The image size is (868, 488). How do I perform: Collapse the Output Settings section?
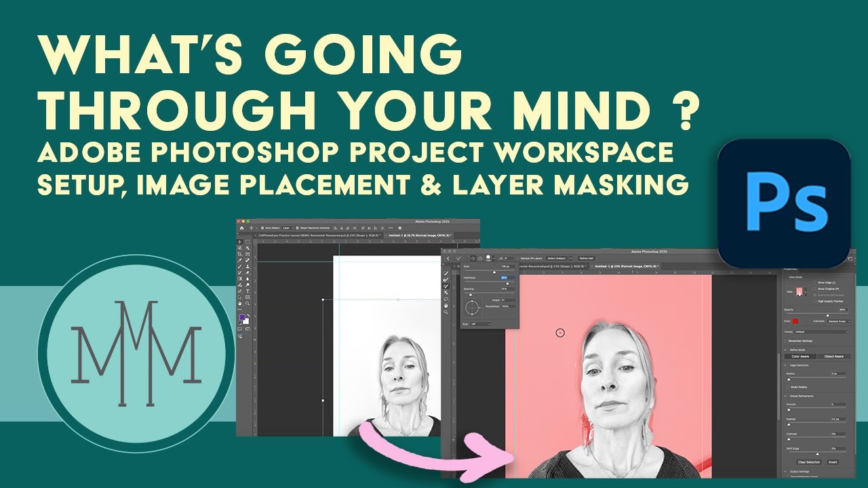(x=785, y=471)
